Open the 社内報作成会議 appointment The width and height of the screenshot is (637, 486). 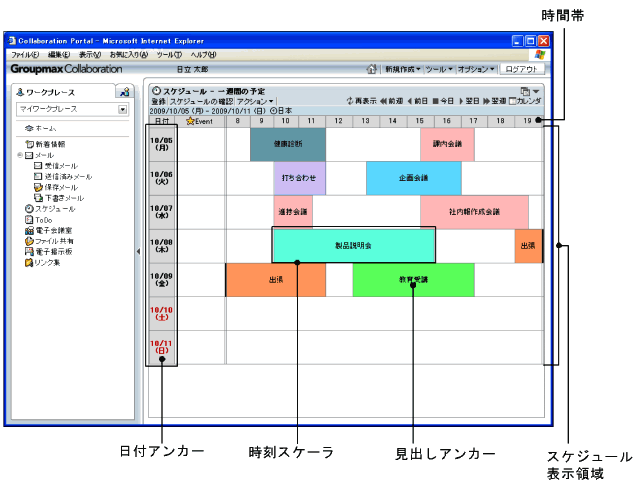click(x=474, y=212)
